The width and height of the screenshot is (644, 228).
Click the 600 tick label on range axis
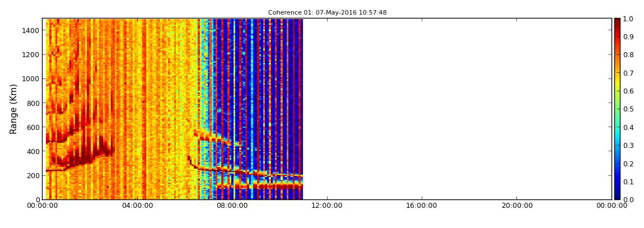(33, 127)
